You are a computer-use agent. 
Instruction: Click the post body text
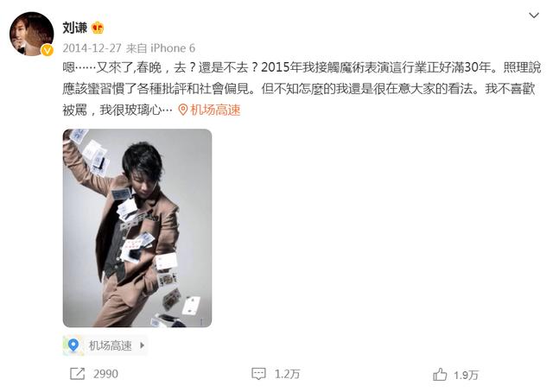tap(302, 89)
